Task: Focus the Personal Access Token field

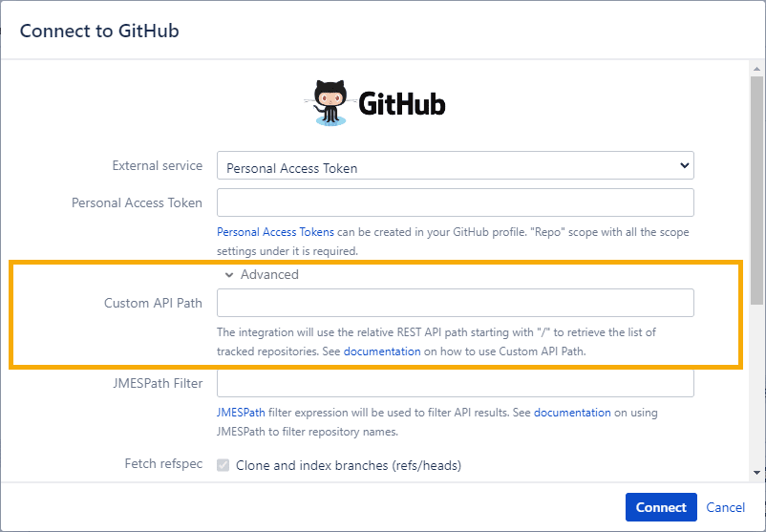Action: click(x=456, y=202)
